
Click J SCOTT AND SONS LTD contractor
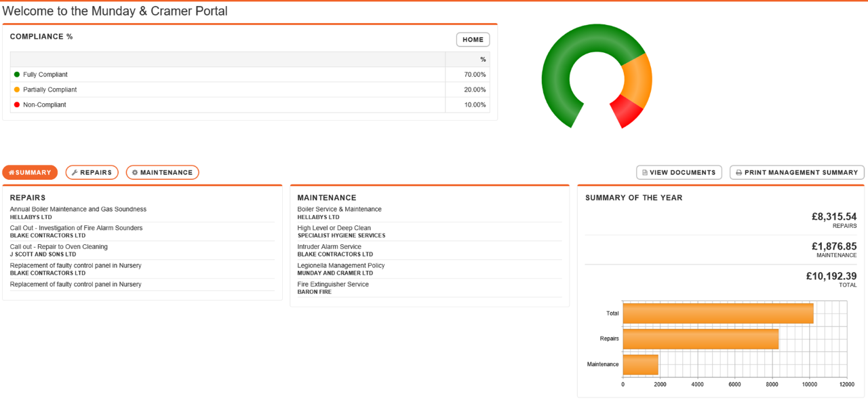tap(43, 254)
